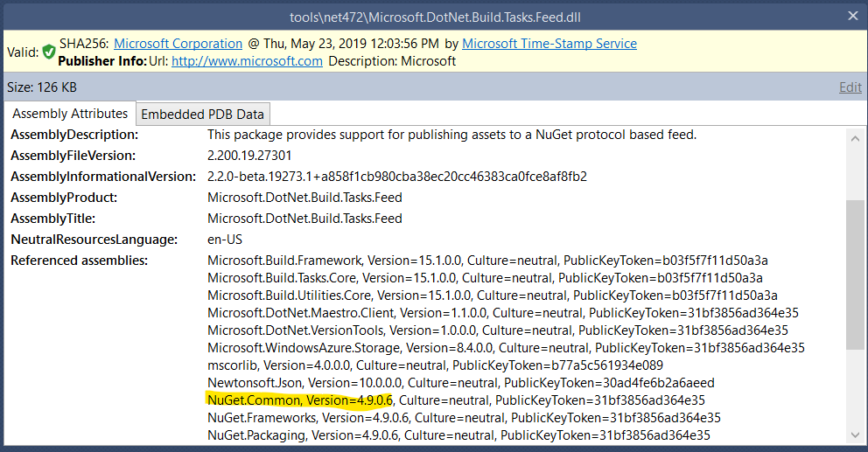Click the Size: 126 KB text

pyautogui.click(x=42, y=87)
